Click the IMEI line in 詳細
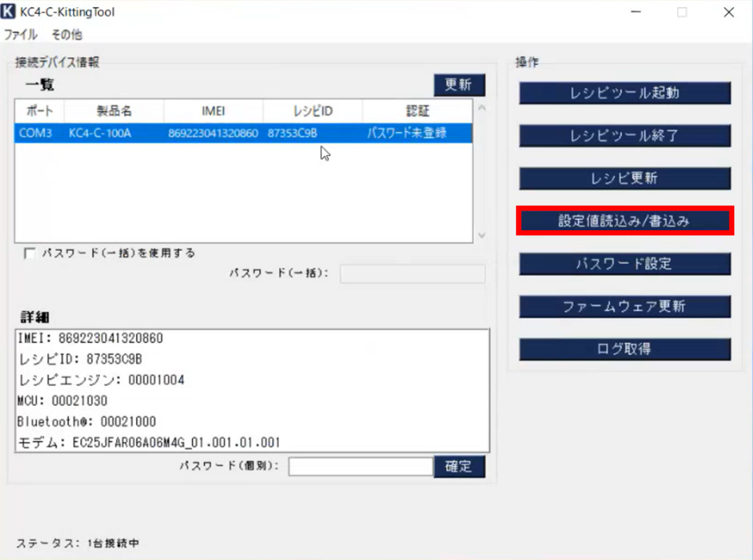Image resolution: width=753 pixels, height=560 pixels. 90,339
